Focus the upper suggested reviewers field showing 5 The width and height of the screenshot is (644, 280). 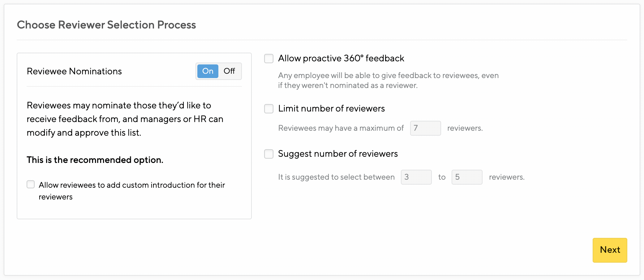pos(467,177)
